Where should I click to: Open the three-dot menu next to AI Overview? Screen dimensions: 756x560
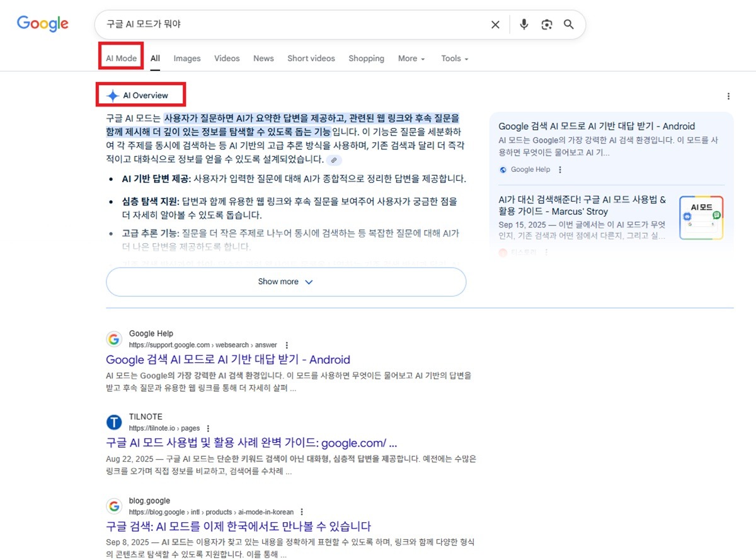728,94
